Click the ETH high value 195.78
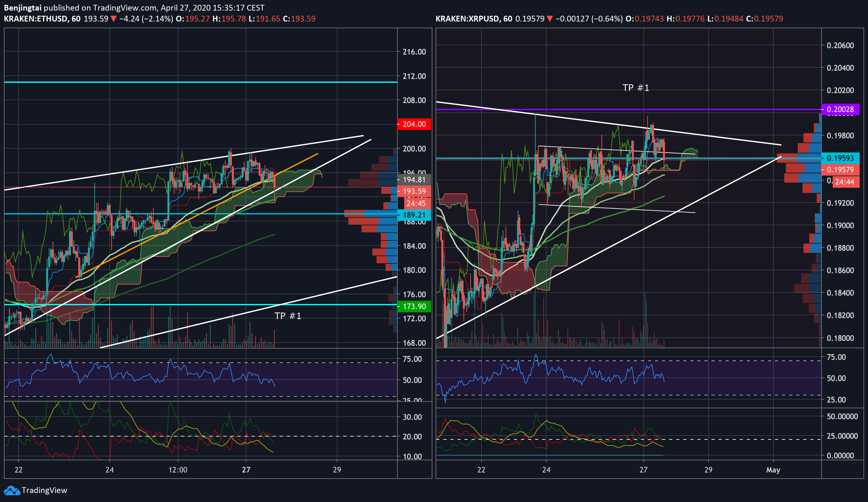Screen dimensions: 868x502 tap(234, 19)
